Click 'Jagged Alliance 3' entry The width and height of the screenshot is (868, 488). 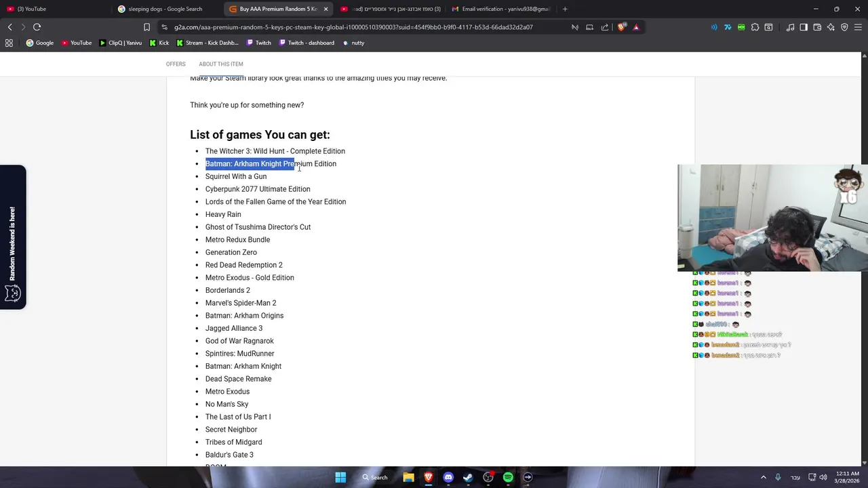pyautogui.click(x=234, y=328)
